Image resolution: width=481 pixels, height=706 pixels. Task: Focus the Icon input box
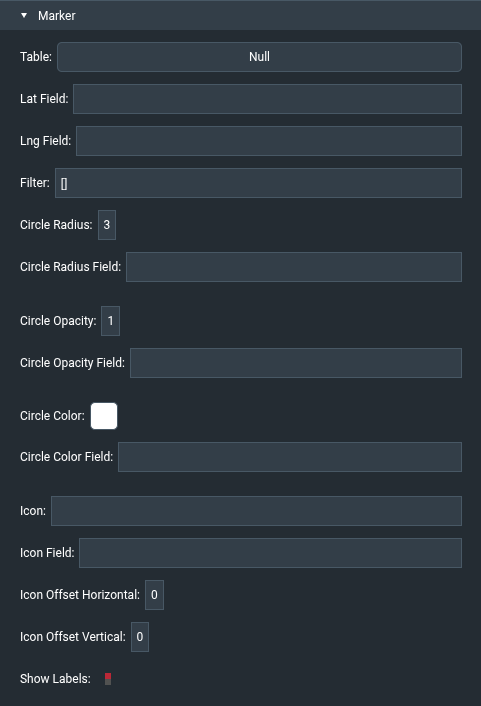click(256, 511)
